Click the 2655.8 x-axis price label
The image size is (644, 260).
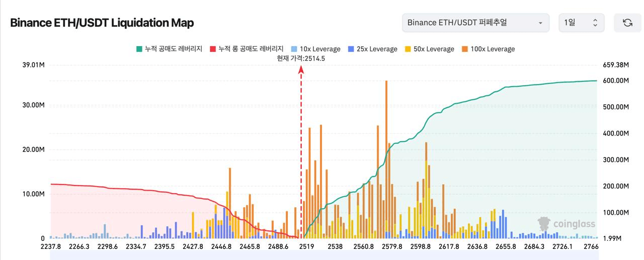pos(506,246)
